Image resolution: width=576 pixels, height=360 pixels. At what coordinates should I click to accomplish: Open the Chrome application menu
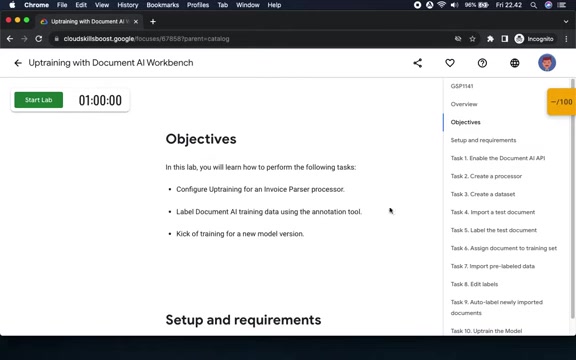[36, 5]
